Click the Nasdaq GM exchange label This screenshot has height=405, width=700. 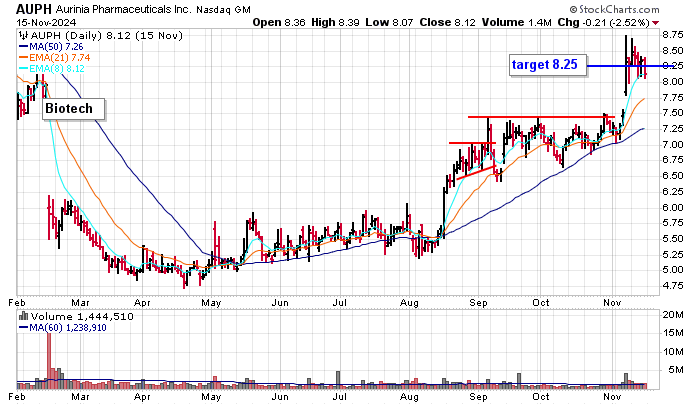click(x=223, y=9)
